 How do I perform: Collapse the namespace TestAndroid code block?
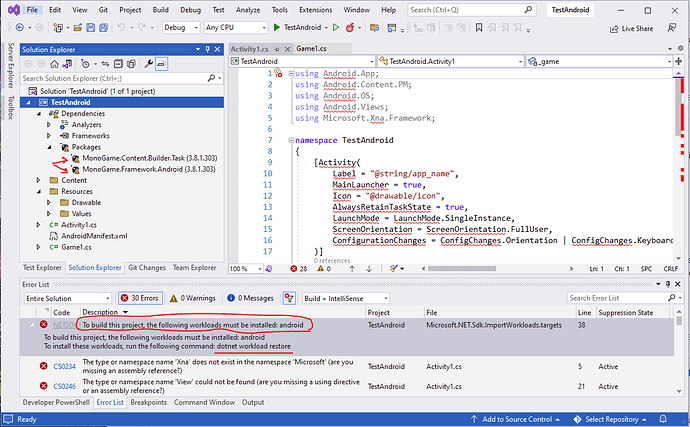coord(291,140)
